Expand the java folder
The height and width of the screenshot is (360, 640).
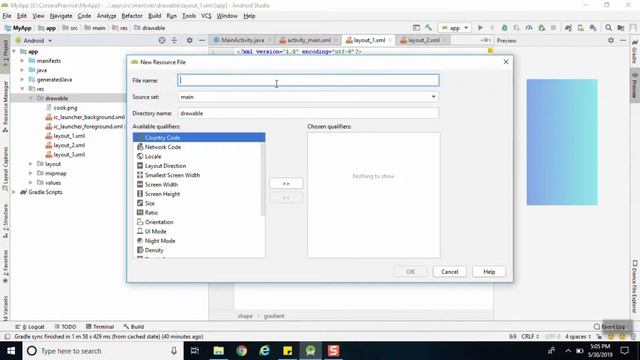[22, 70]
